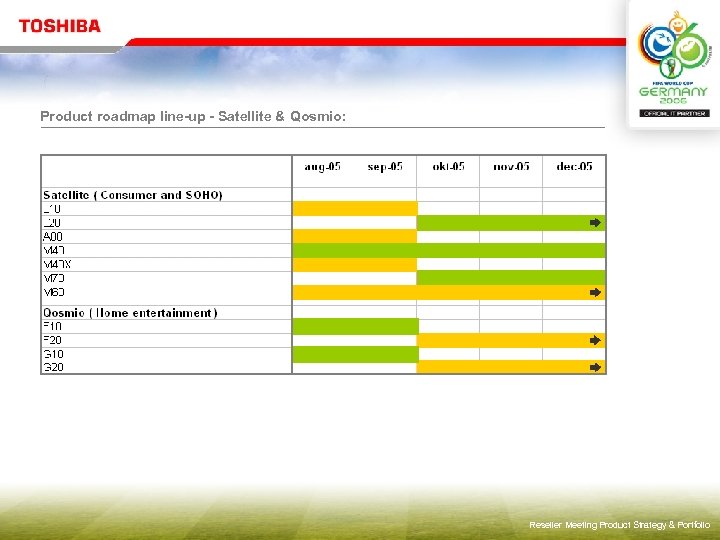Click the F20 row label
The width and height of the screenshot is (720, 540).
(52, 340)
